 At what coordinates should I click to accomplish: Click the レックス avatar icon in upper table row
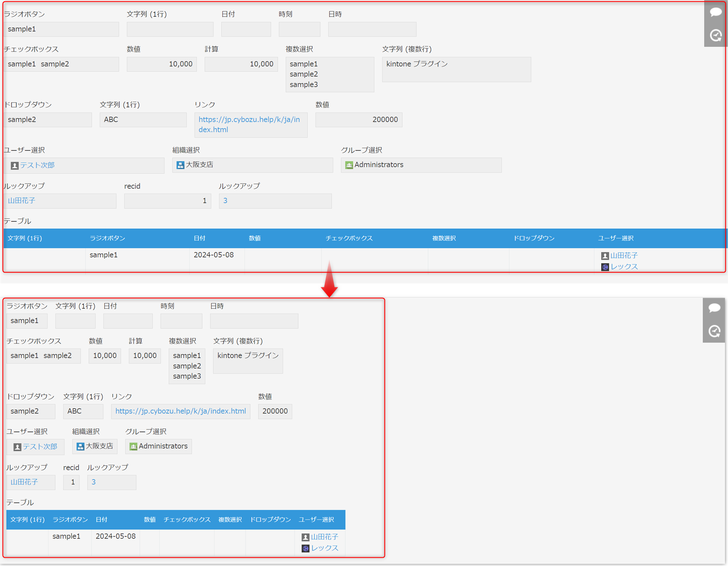tap(605, 267)
